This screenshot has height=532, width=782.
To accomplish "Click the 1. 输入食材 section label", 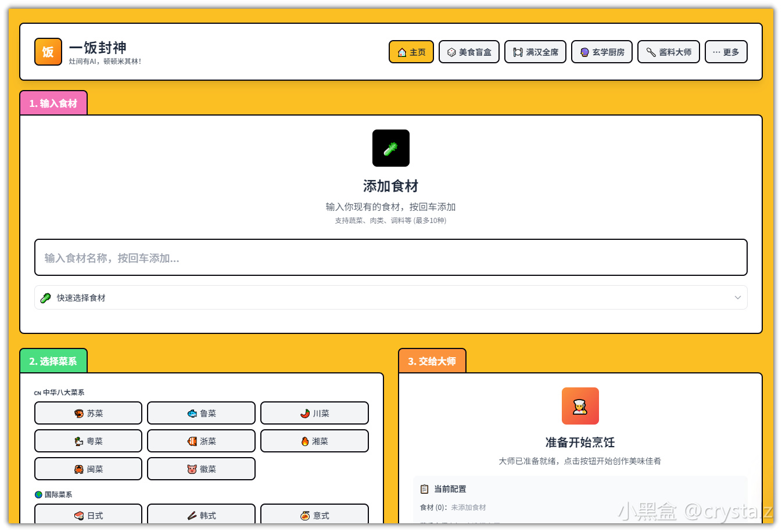I will point(53,103).
